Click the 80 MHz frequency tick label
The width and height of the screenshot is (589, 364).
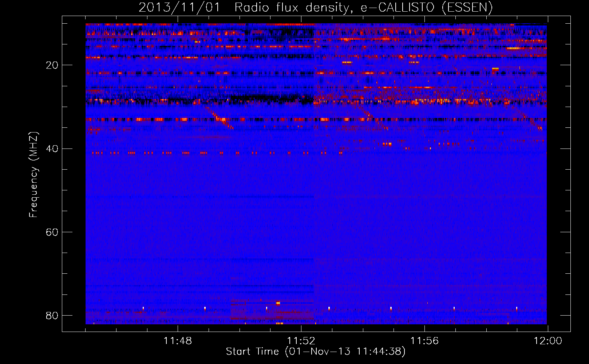click(x=52, y=315)
